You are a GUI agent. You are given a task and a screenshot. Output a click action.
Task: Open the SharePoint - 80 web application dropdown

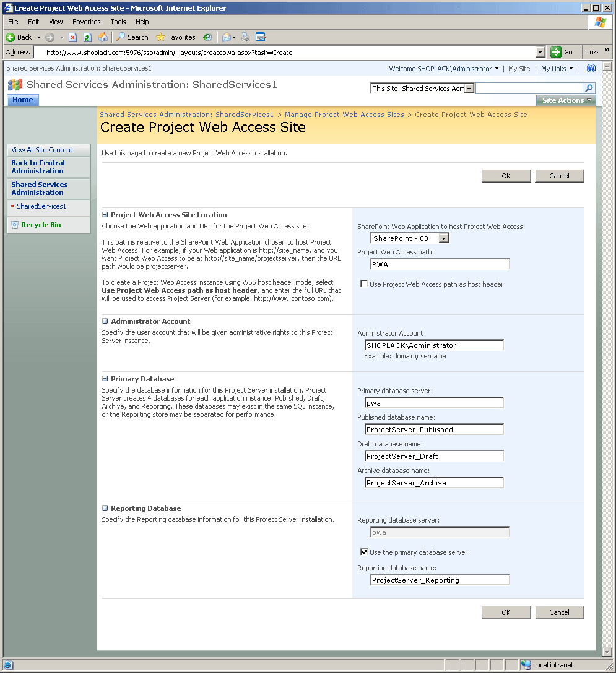tap(445, 238)
